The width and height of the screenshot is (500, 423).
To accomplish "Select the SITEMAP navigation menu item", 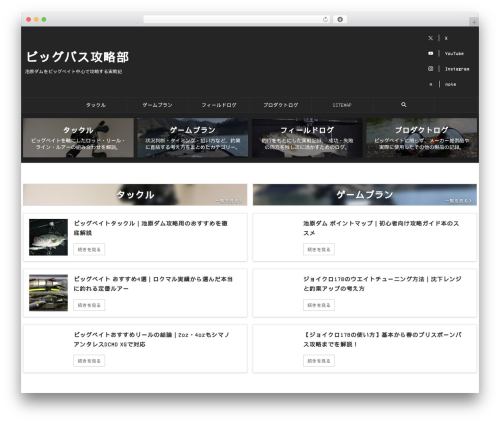I will tap(342, 105).
